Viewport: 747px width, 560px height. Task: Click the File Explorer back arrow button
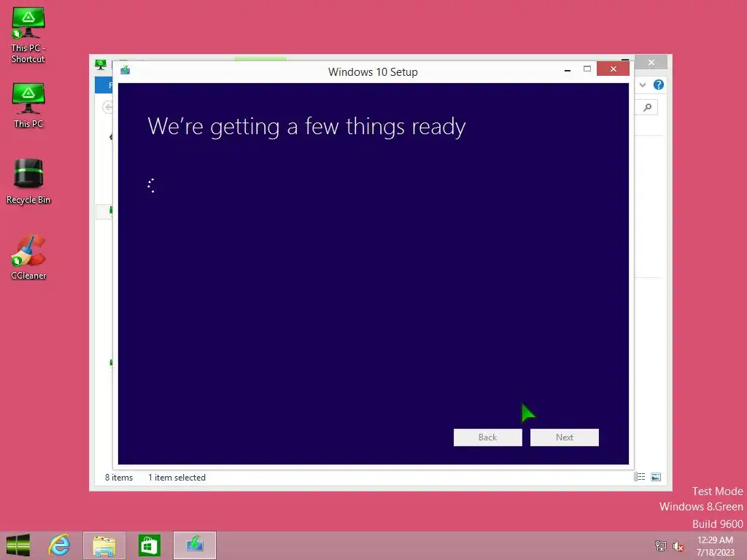click(107, 107)
